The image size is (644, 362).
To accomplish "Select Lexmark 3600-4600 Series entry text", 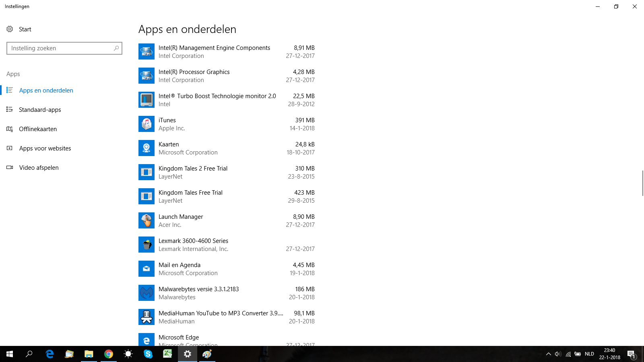I will click(x=193, y=241).
